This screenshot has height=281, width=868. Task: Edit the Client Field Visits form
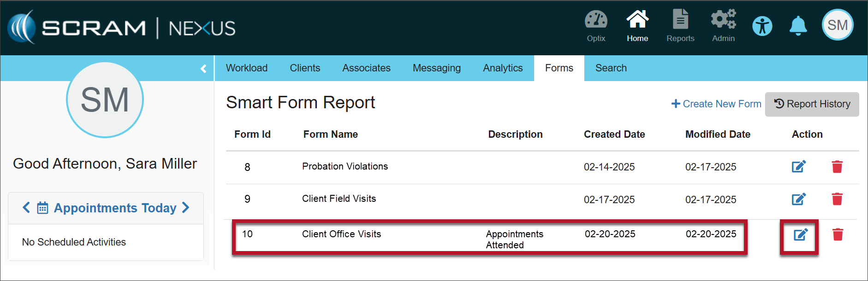coord(799,199)
